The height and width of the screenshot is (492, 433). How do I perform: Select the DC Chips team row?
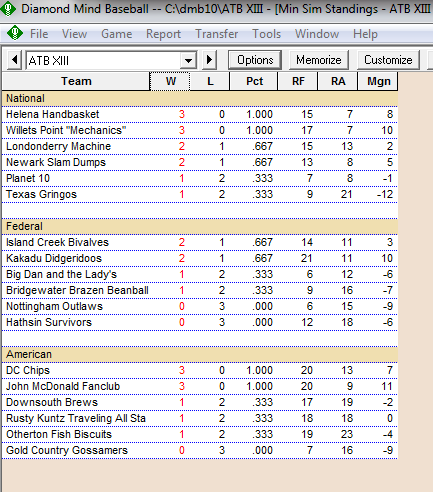coord(200,370)
